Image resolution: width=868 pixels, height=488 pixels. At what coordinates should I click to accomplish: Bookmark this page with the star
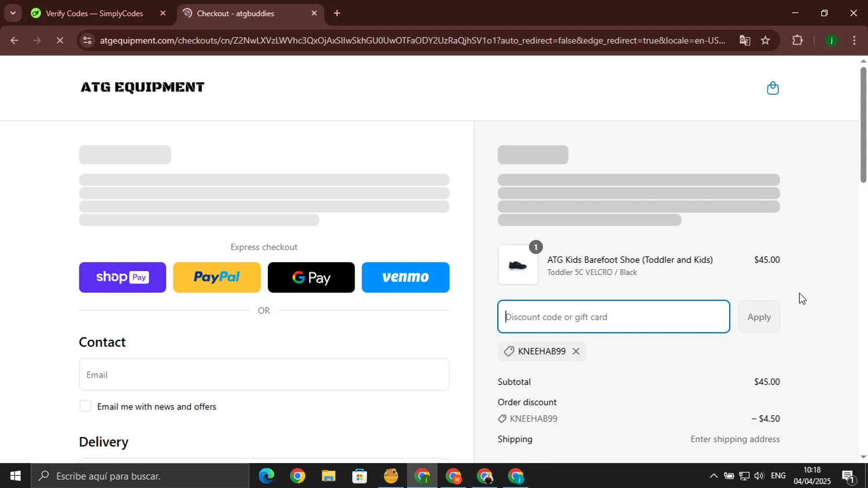point(766,41)
